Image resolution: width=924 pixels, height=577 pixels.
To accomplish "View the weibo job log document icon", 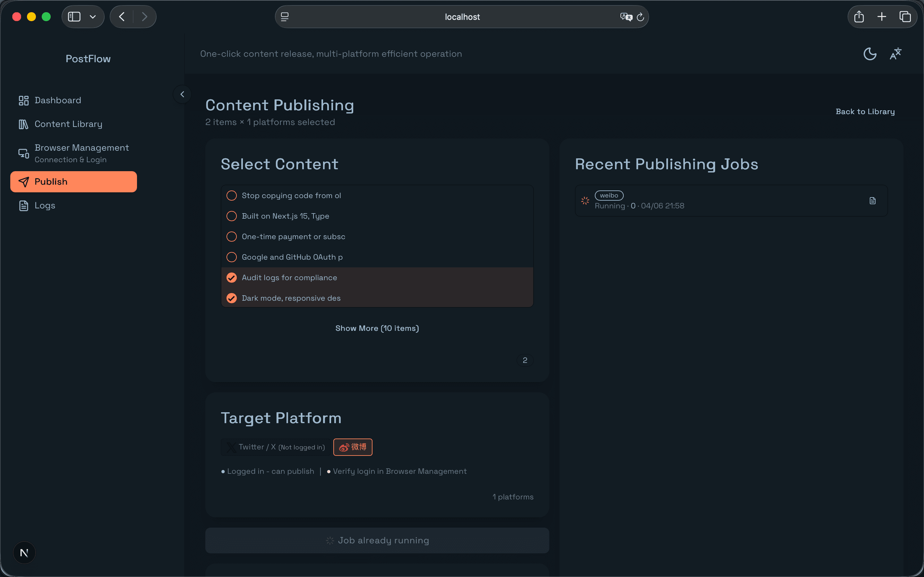I will click(872, 200).
